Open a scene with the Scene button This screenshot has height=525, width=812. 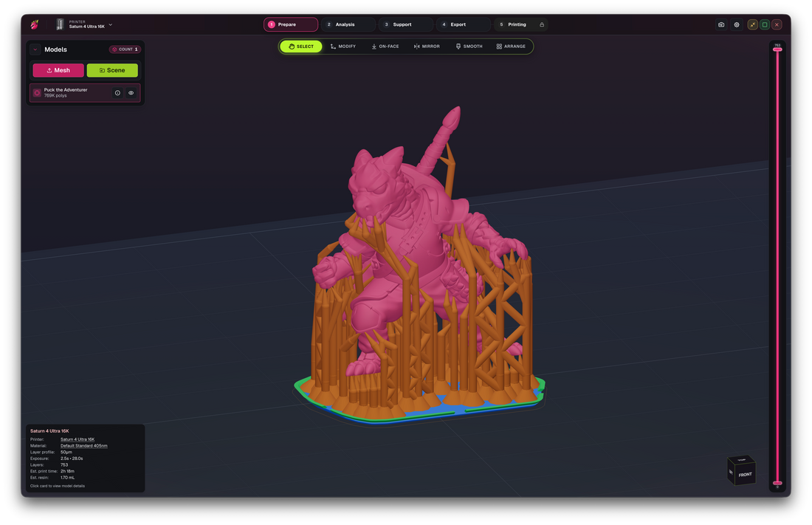pyautogui.click(x=112, y=70)
